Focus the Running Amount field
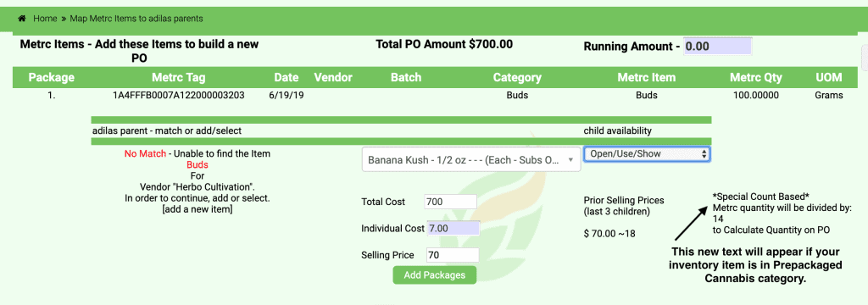868x305 pixels. [718, 47]
